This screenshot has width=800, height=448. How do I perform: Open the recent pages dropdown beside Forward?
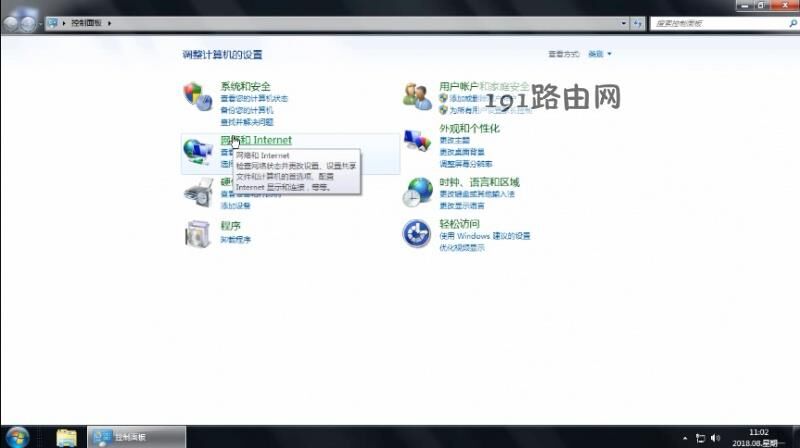[40, 23]
